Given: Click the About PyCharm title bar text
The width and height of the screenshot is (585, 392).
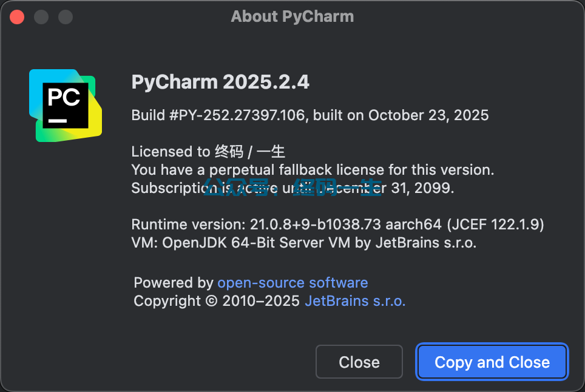Looking at the screenshot, I should click(x=292, y=16).
